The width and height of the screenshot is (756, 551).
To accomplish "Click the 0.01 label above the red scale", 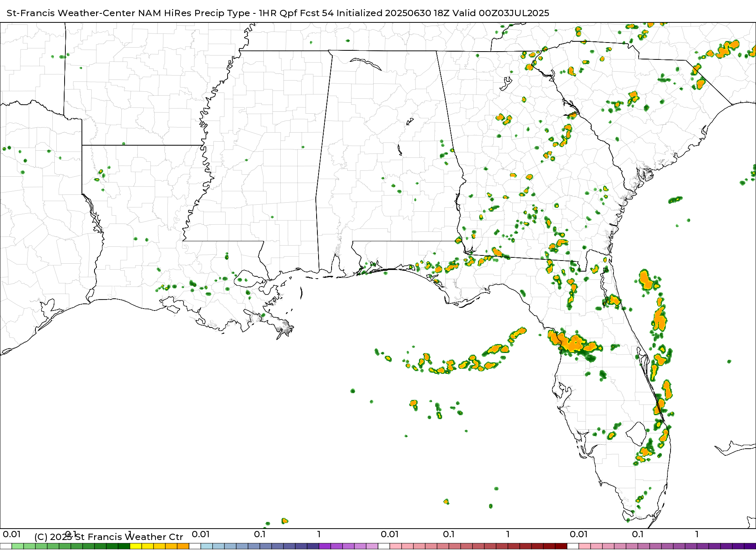I will (x=390, y=534).
